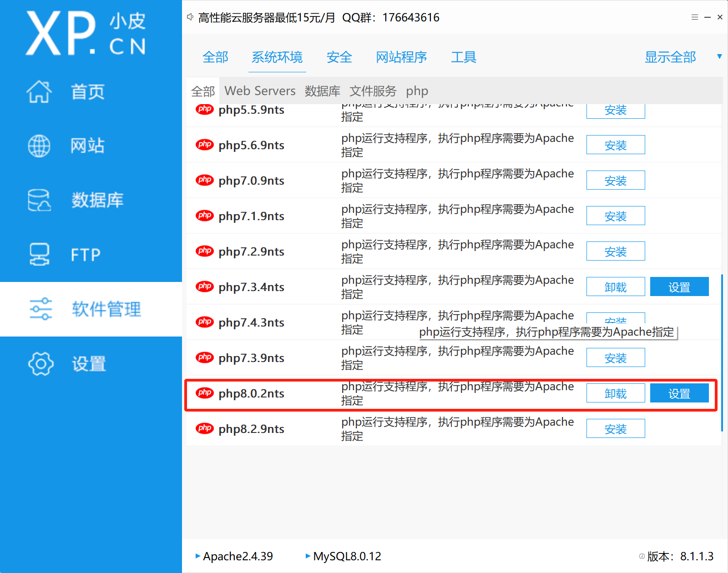
Task: Click the php5.6.9nts name text
Action: [251, 145]
